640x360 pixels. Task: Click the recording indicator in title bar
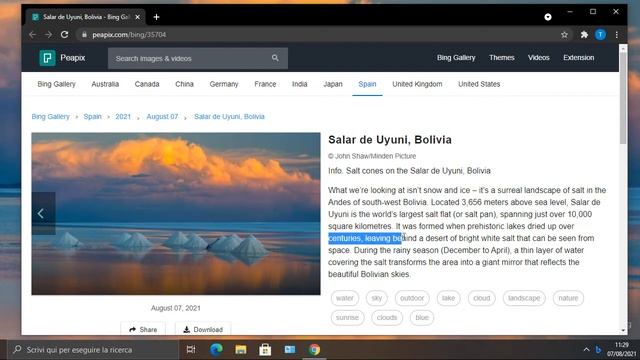coord(548,17)
